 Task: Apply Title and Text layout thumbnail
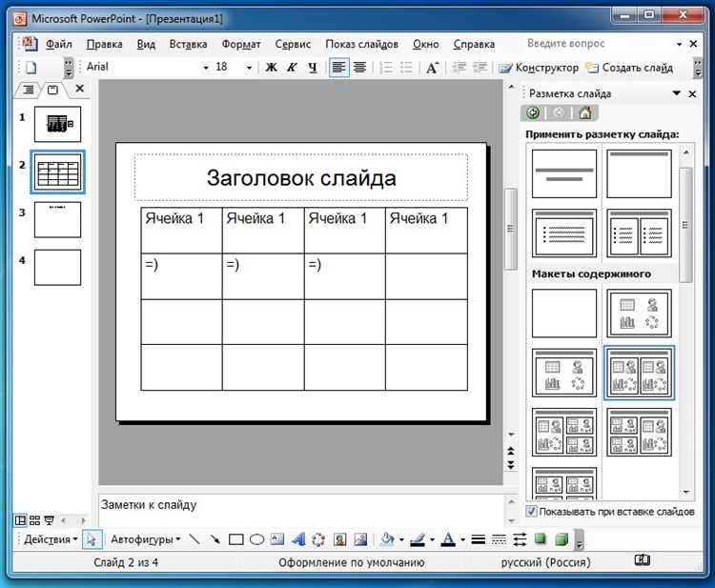pyautogui.click(x=564, y=233)
